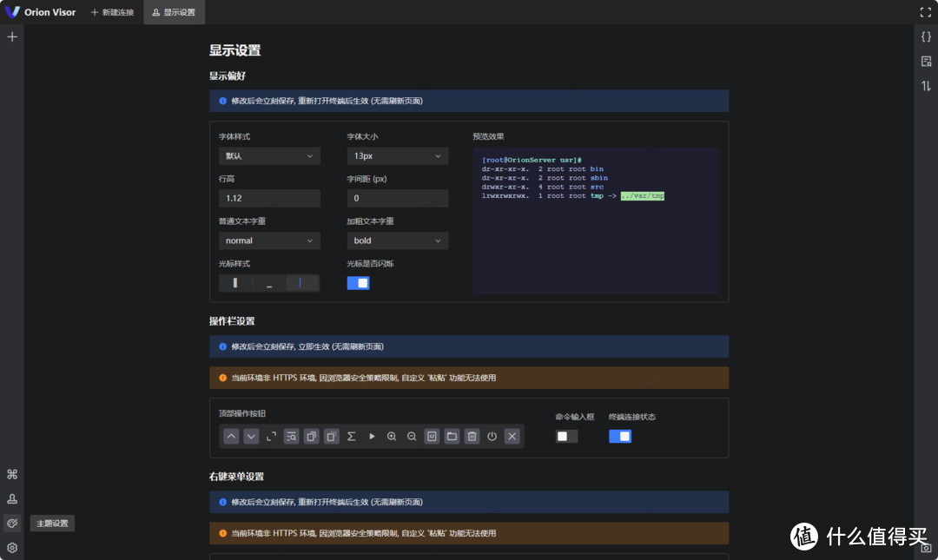Click the line height input showing 1.12
This screenshot has width=938, height=560.
coord(269,198)
